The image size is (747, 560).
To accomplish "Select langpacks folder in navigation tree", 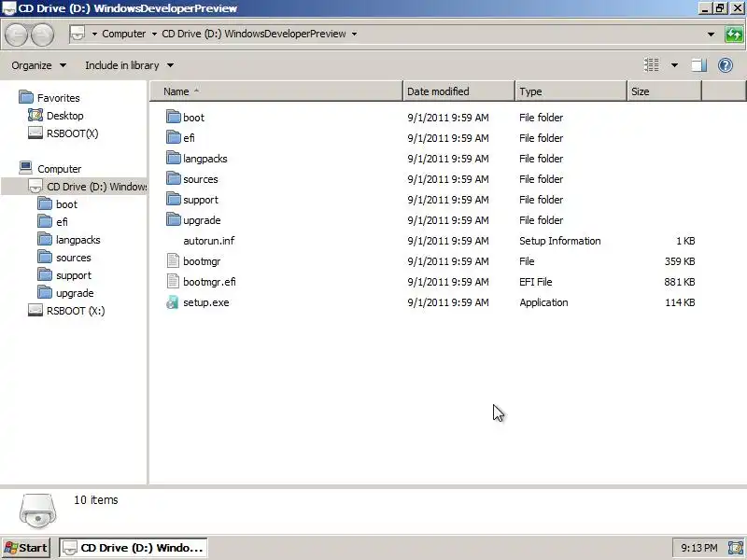I will 78,240.
